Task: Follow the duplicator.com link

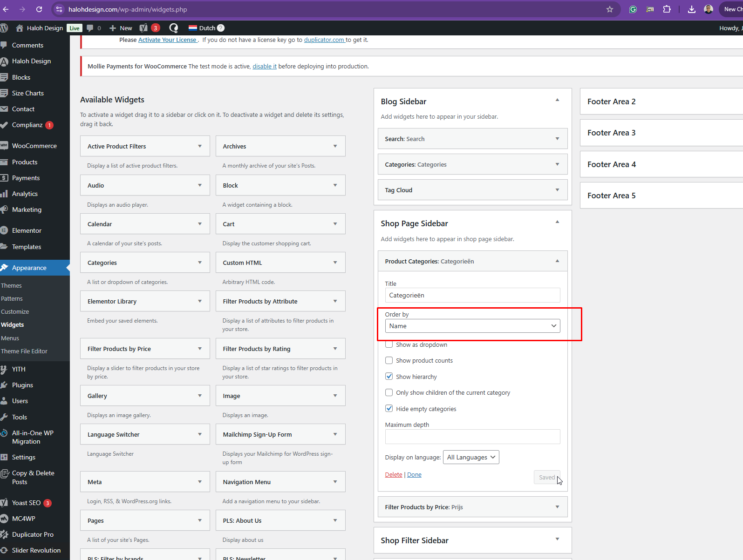Action: click(x=324, y=40)
